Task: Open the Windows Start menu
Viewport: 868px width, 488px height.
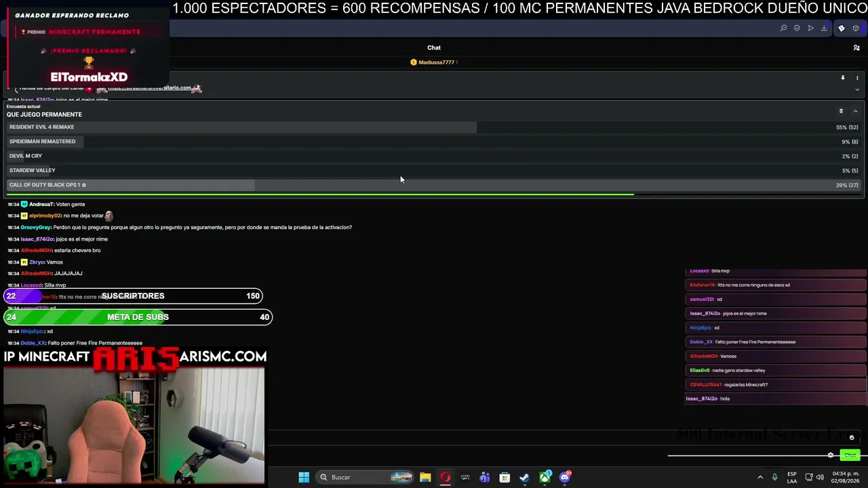Action: pyautogui.click(x=304, y=477)
